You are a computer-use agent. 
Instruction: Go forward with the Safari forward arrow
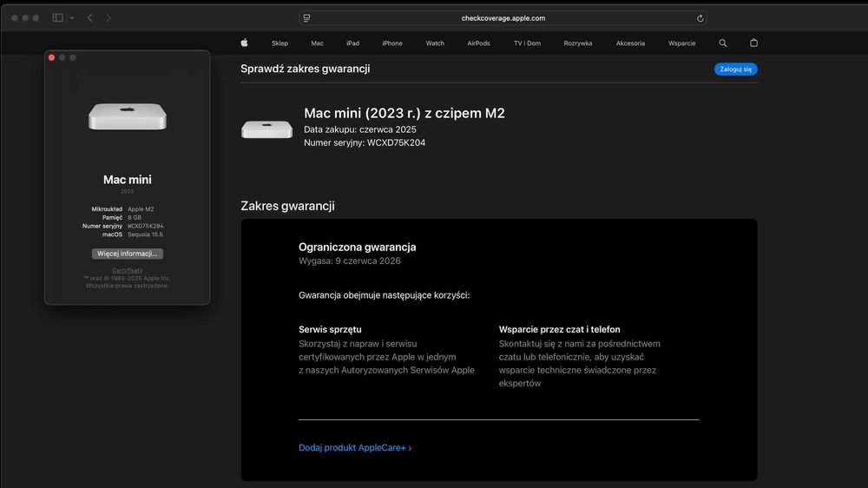coord(108,17)
